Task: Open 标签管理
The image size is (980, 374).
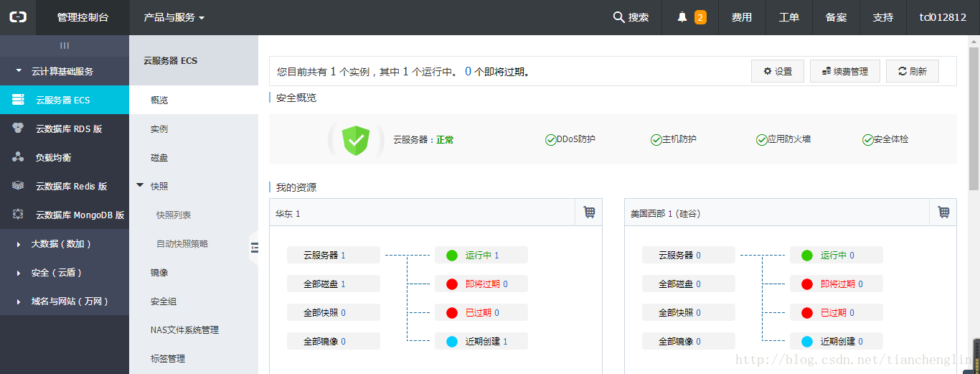Action: click(x=194, y=358)
